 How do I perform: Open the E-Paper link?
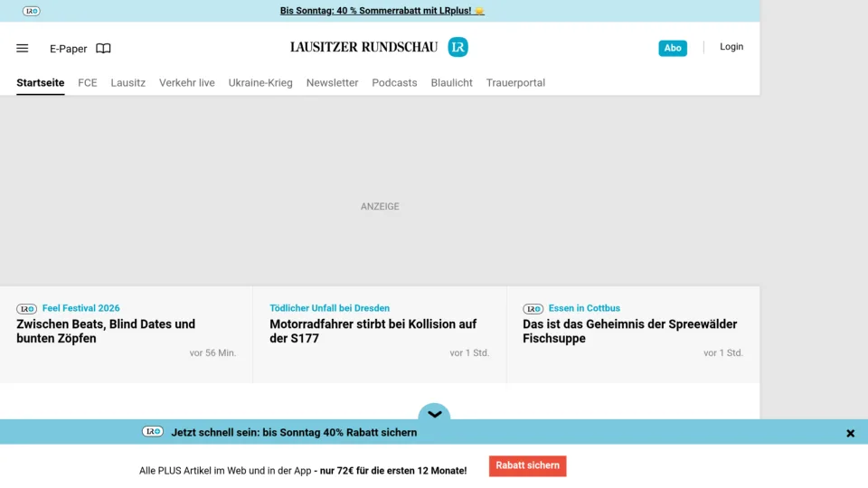68,49
